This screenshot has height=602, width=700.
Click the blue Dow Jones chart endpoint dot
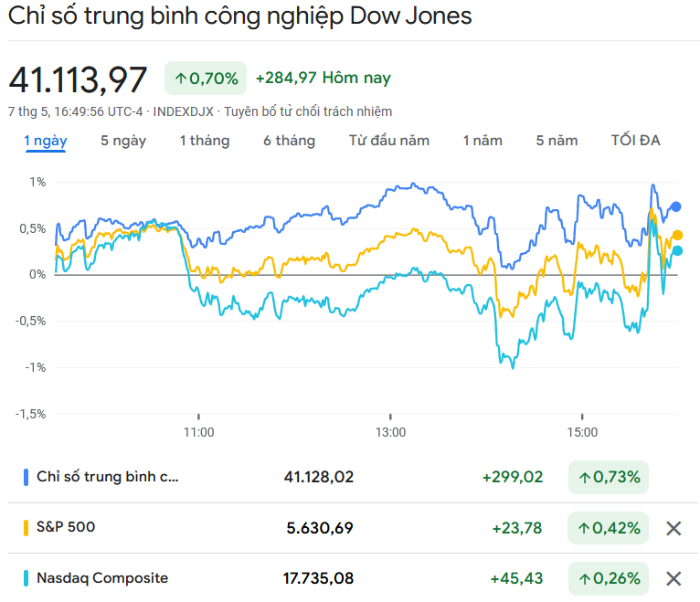click(676, 206)
